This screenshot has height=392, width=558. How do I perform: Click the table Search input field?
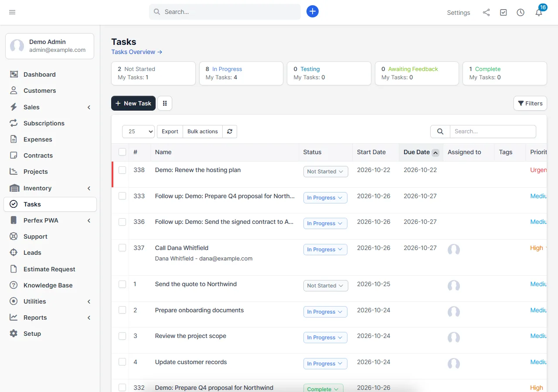click(x=493, y=132)
